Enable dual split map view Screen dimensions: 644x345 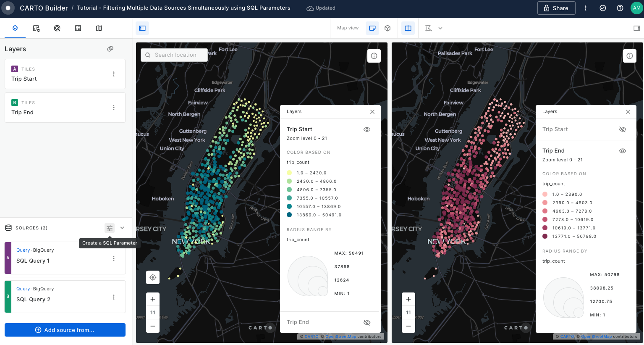tap(408, 28)
